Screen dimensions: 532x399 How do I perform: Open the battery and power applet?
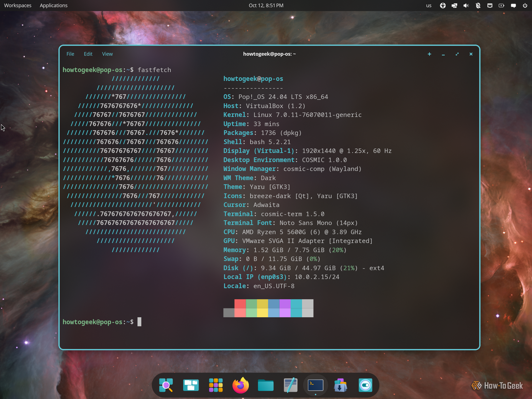[x=502, y=6]
